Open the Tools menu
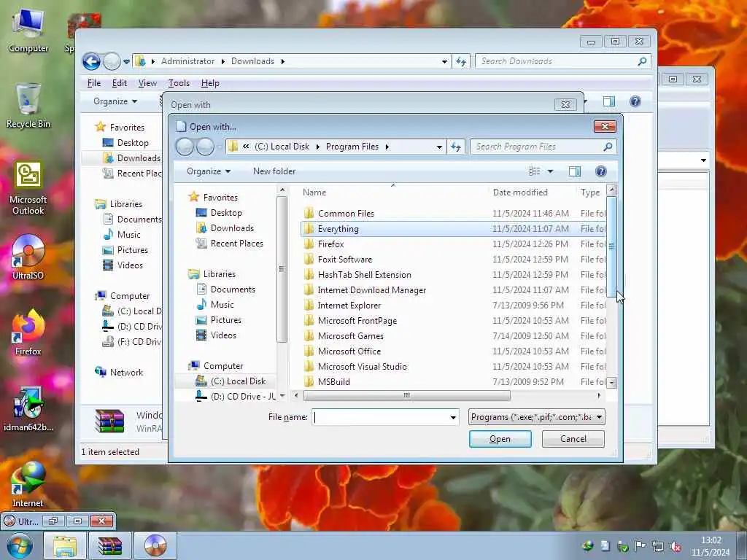The height and width of the screenshot is (560, 747). (179, 83)
